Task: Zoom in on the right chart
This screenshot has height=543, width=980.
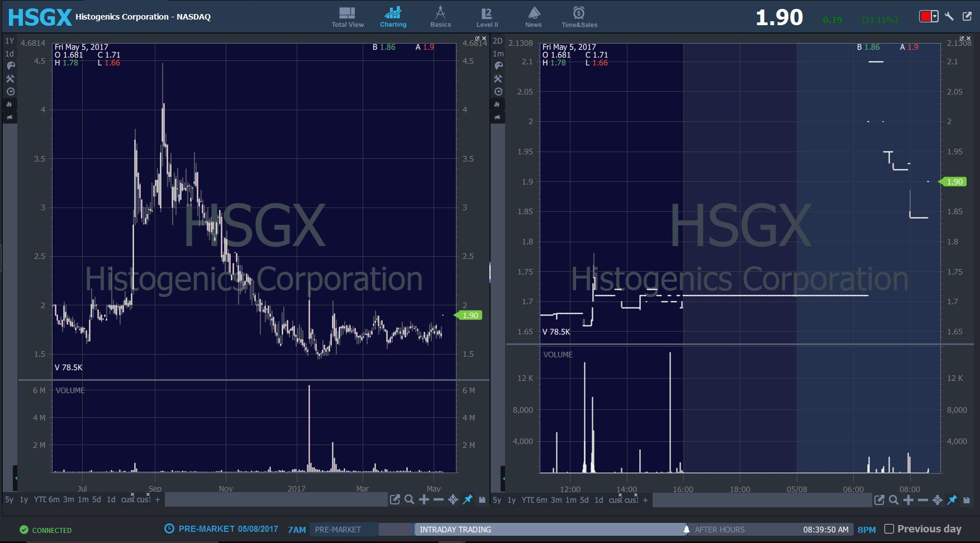Action: [x=908, y=499]
